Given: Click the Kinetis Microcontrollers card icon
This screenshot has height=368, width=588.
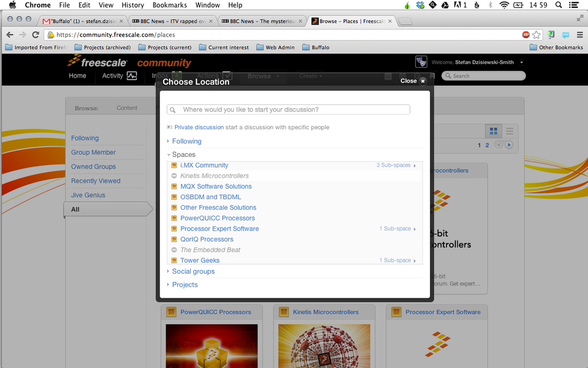Looking at the screenshot, I should 284,312.
